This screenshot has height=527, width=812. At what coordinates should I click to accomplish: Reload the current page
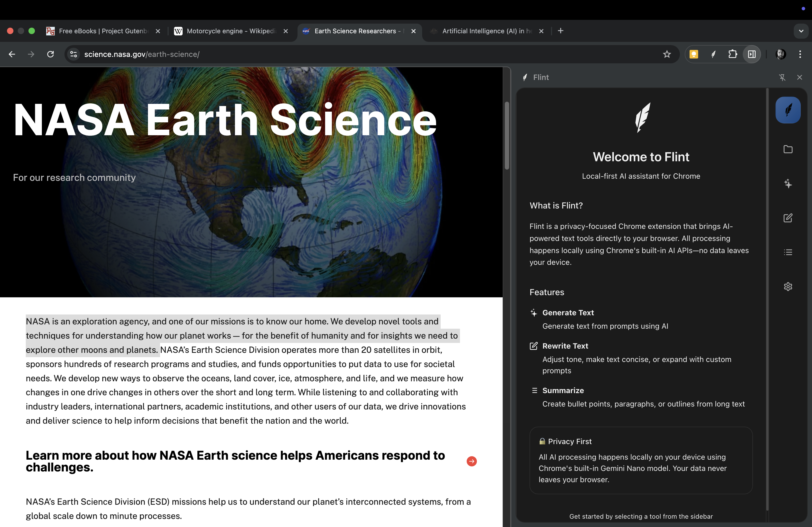50,54
